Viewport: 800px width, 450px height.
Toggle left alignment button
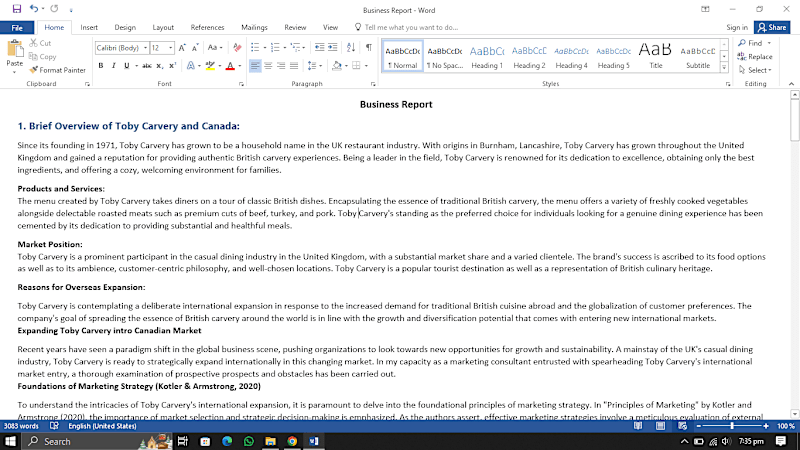(x=255, y=66)
